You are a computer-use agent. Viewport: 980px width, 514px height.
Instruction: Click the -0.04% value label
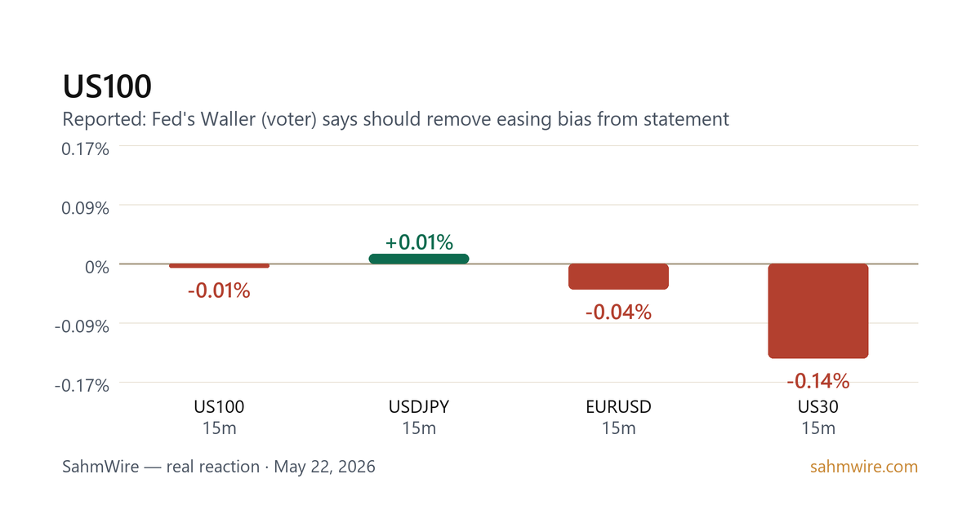tap(619, 312)
